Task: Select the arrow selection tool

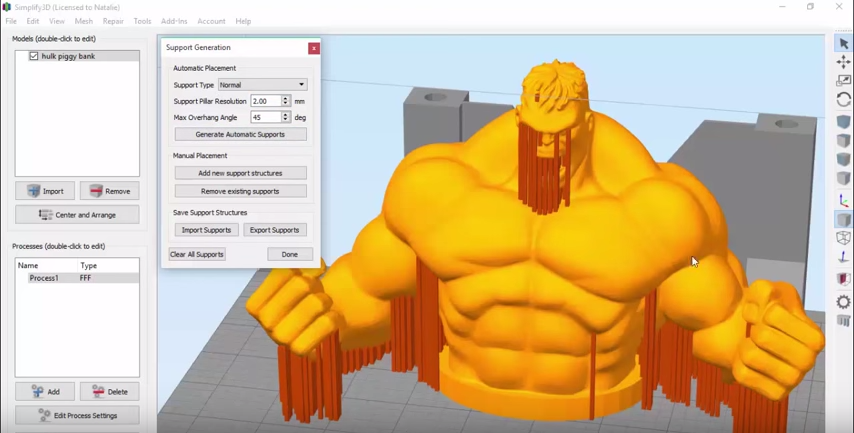Action: (x=843, y=44)
